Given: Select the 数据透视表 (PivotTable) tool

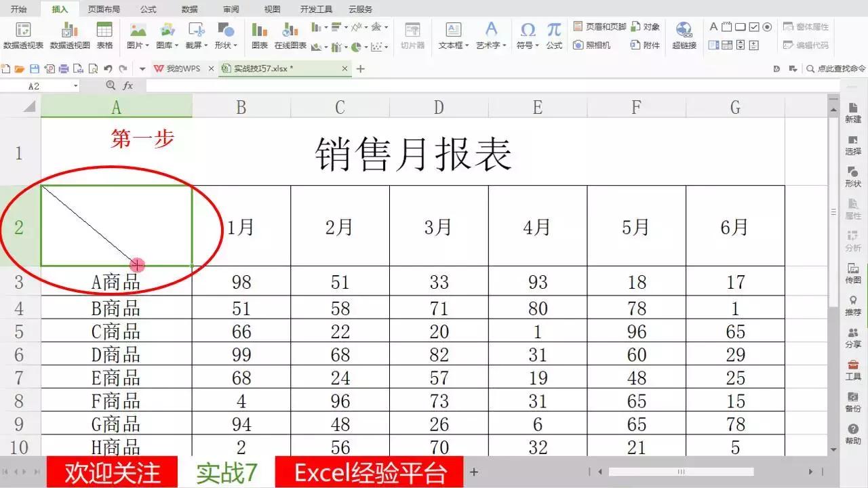Looking at the screenshot, I should pos(24,35).
